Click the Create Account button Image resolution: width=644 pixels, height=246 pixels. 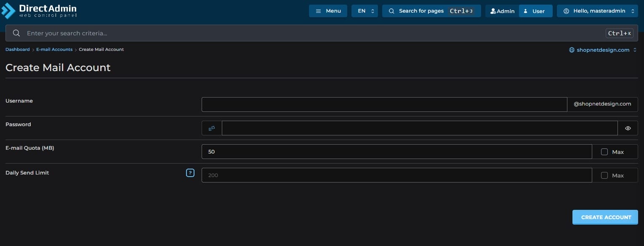(x=605, y=217)
